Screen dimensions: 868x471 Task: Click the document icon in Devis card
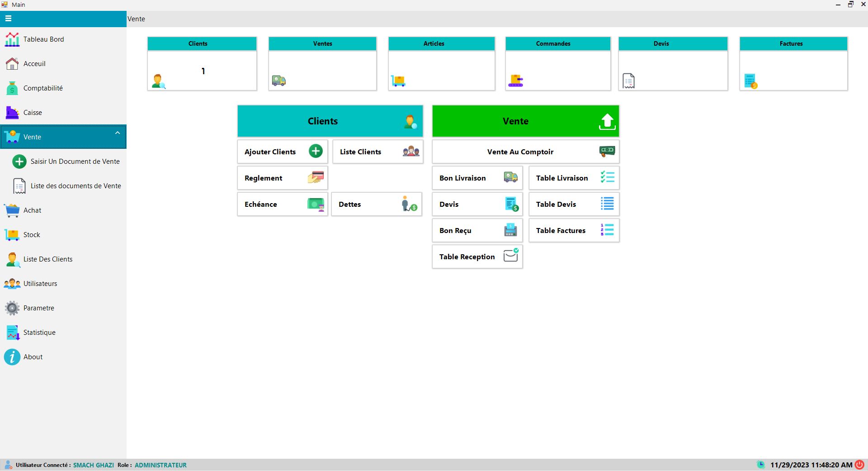(628, 81)
